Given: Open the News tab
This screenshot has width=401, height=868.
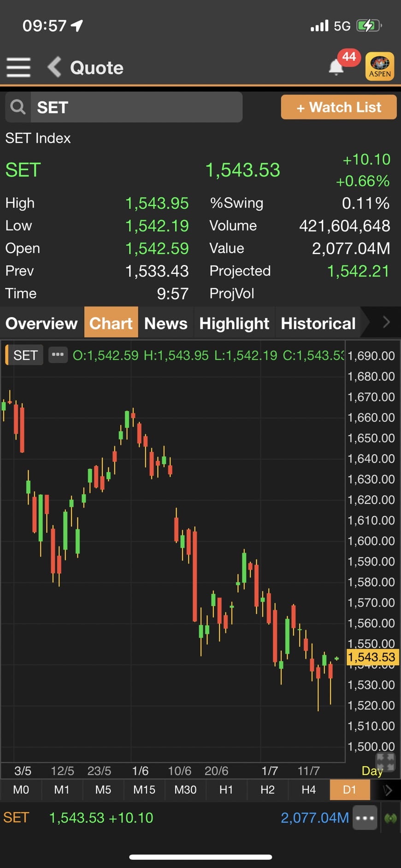Looking at the screenshot, I should pyautogui.click(x=165, y=323).
